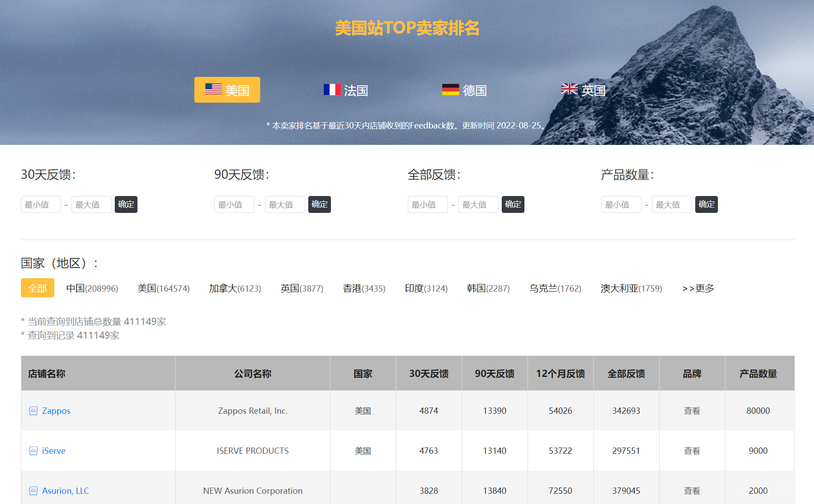Confirm the 全部反馈 range filter
The height and width of the screenshot is (504, 814).
(513, 204)
